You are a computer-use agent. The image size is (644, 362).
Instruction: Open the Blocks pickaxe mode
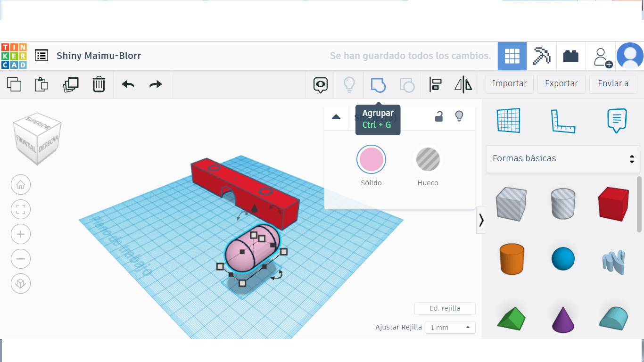[541, 56]
